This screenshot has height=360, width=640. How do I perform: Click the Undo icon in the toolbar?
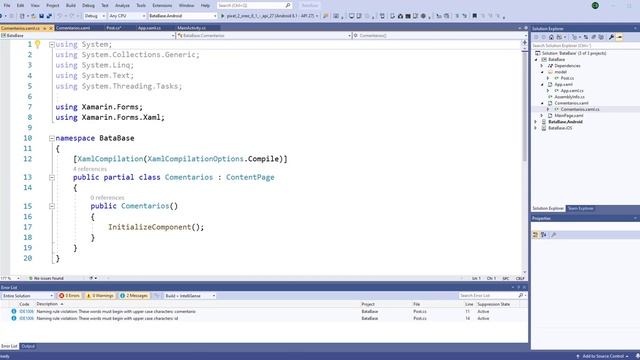60,16
